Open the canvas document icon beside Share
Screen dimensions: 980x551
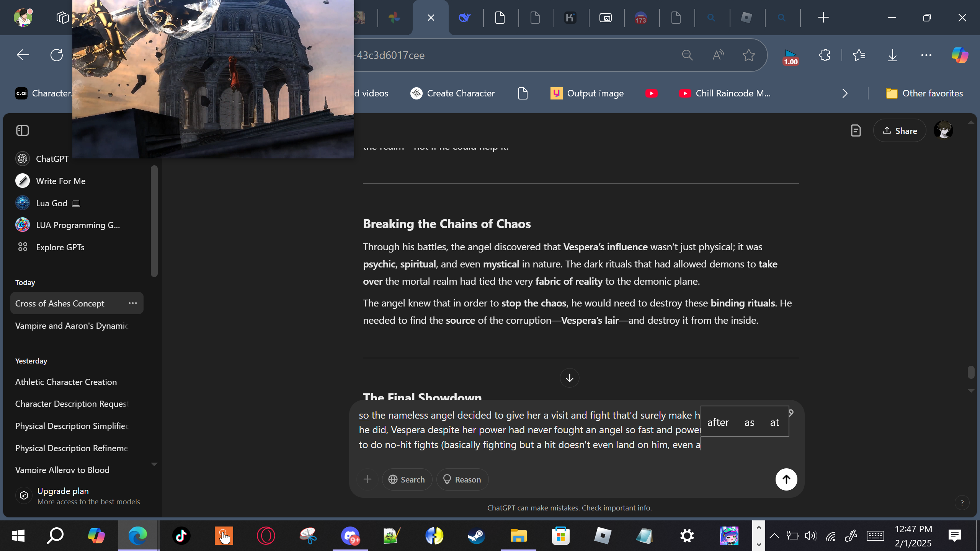point(856,131)
